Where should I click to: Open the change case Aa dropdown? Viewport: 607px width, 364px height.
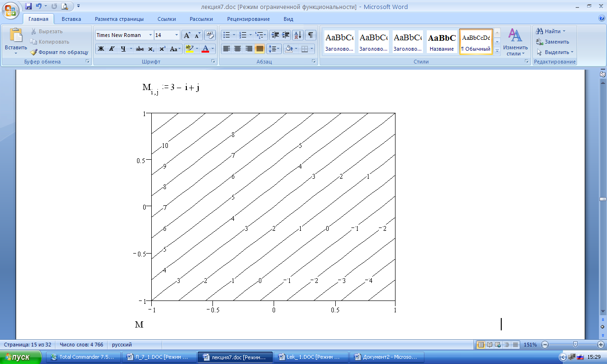click(175, 48)
